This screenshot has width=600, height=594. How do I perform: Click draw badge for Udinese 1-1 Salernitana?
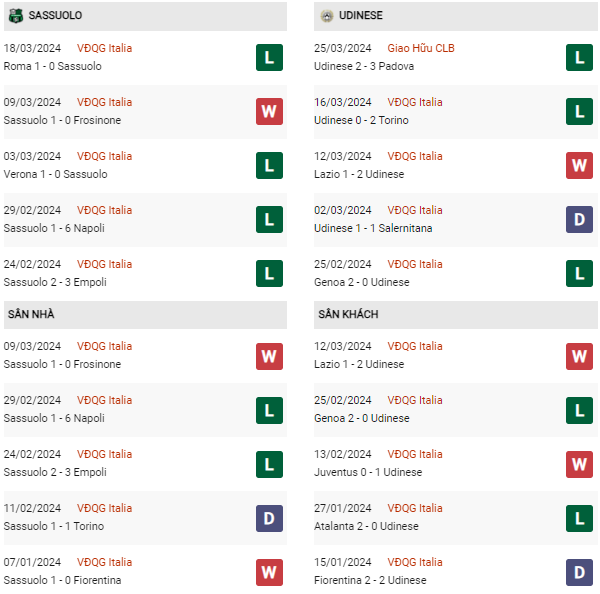click(x=579, y=219)
